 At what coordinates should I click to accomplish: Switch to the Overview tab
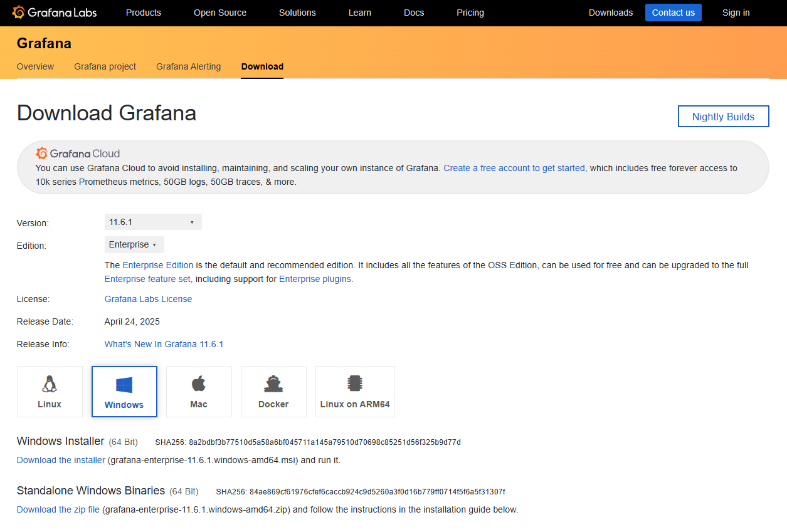35,66
